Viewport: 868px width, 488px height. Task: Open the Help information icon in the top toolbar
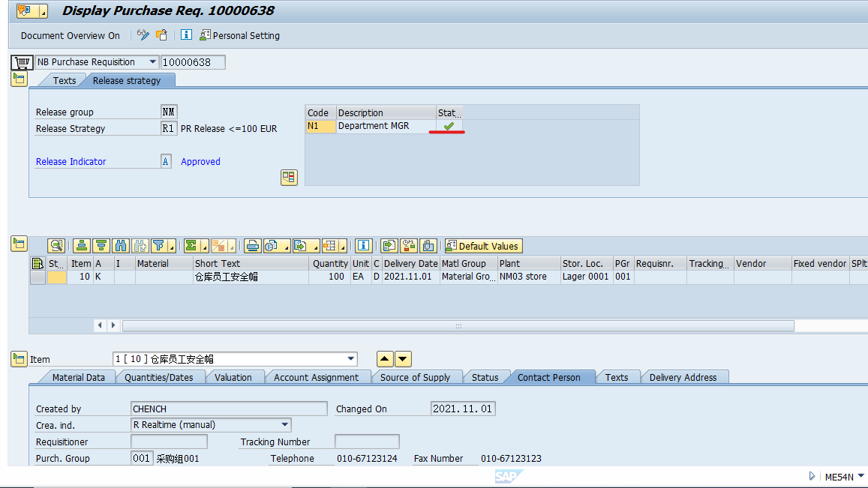(x=187, y=34)
